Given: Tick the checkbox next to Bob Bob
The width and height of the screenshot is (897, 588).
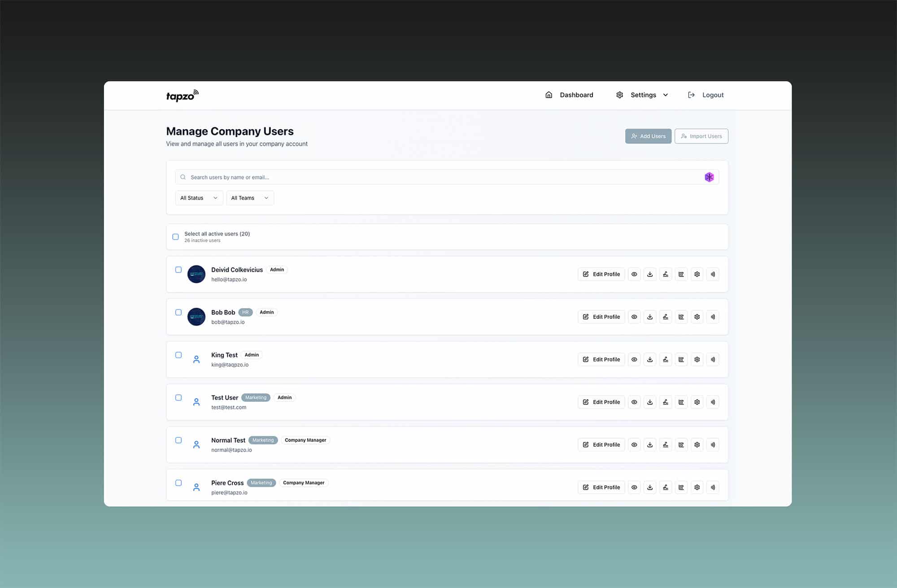Looking at the screenshot, I should (179, 312).
